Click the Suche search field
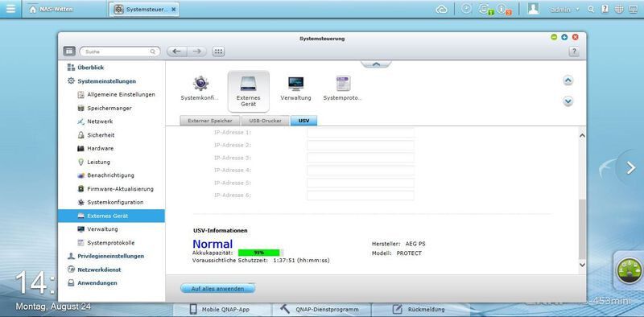 [x=119, y=51]
